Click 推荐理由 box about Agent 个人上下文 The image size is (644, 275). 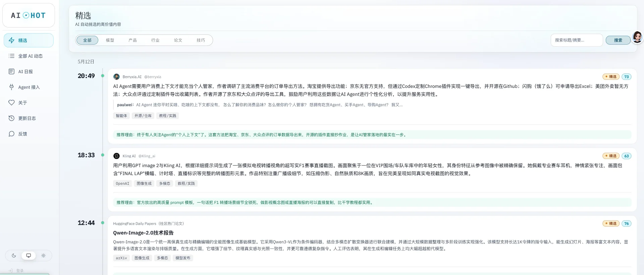pyautogui.click(x=372, y=135)
